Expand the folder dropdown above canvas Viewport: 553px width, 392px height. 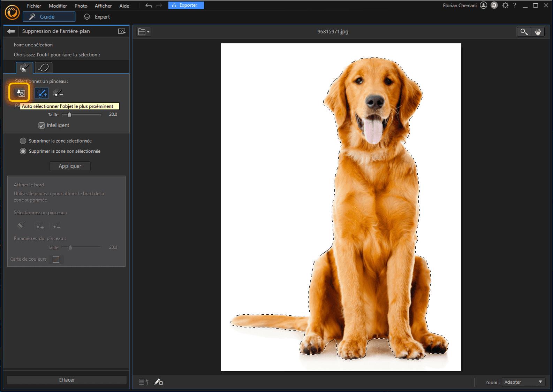(x=144, y=32)
